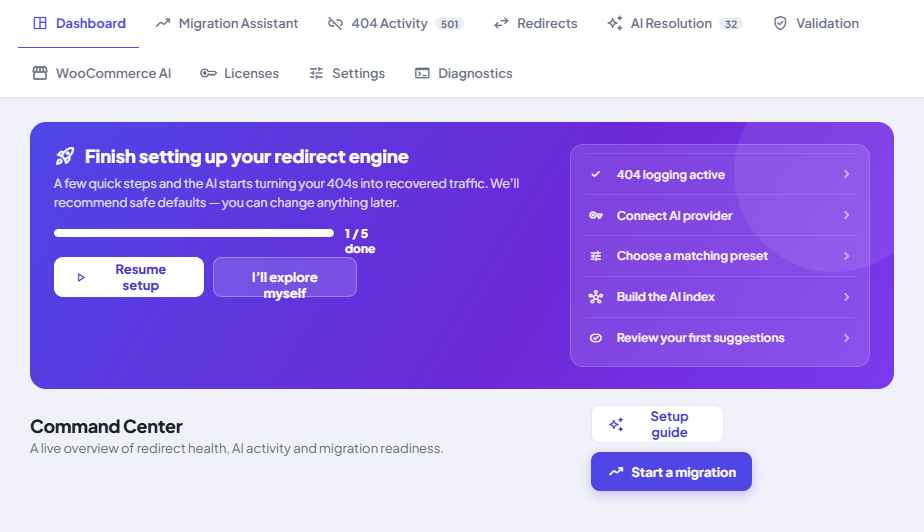
Task: Click the rocket icon beside the setup heading
Action: pos(65,156)
